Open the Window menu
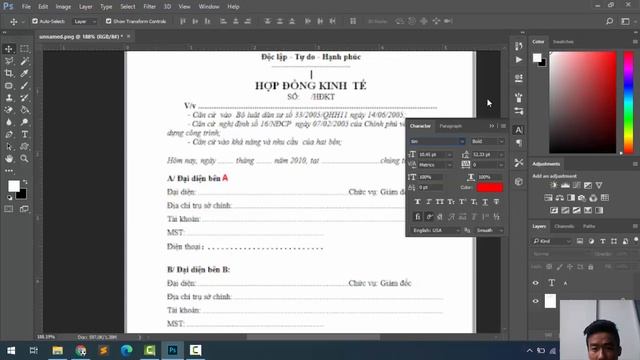Viewport: 640px width, 360px height. pos(209,7)
